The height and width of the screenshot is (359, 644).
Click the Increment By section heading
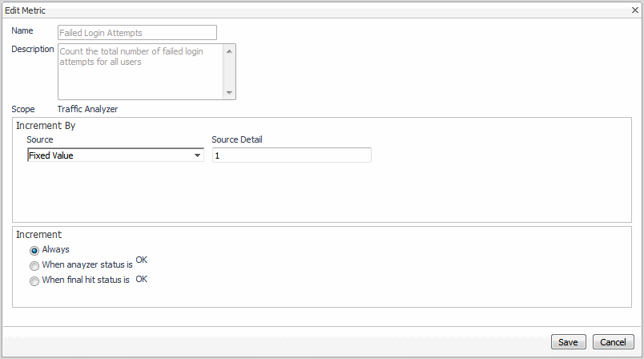46,126
